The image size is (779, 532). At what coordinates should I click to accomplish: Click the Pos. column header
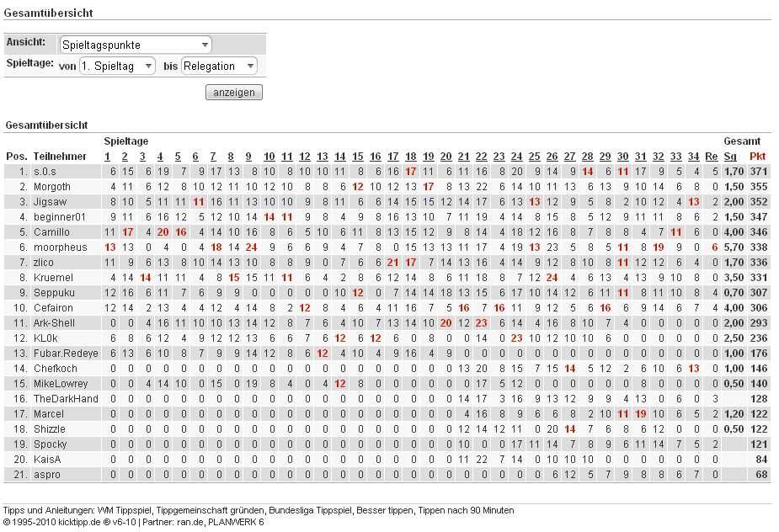[x=17, y=157]
